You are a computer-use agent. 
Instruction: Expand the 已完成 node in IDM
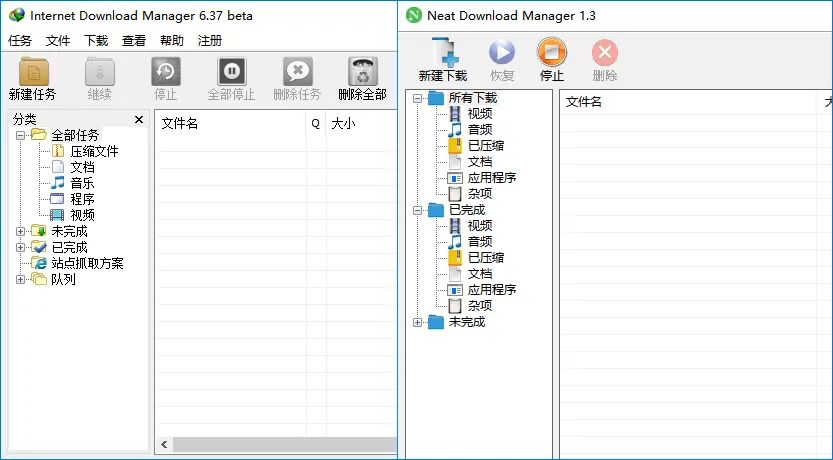coord(20,247)
